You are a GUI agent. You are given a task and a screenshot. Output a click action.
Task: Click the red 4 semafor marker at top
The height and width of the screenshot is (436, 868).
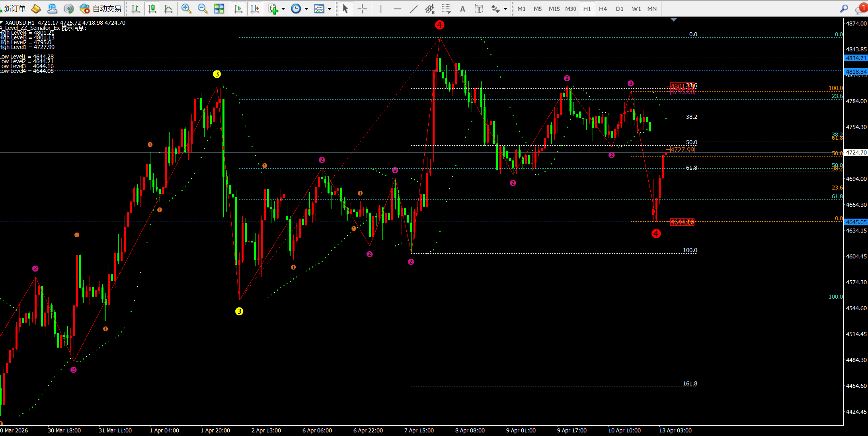click(439, 25)
